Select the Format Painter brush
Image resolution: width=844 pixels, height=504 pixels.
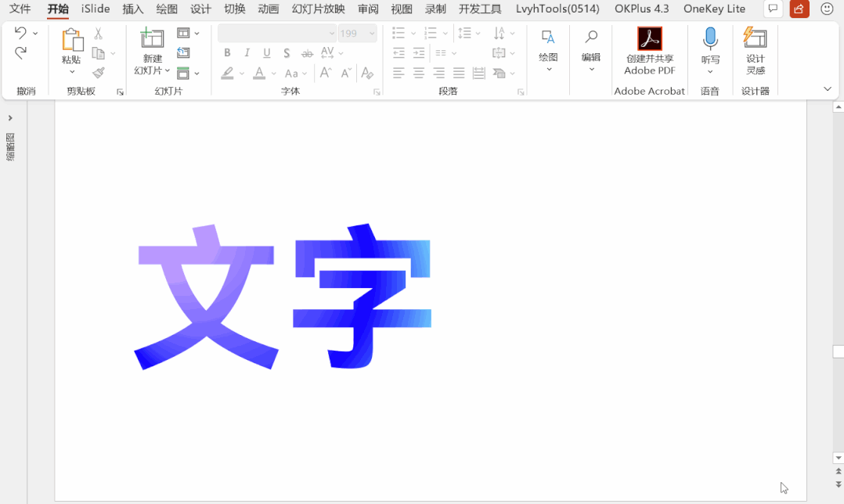[99, 73]
